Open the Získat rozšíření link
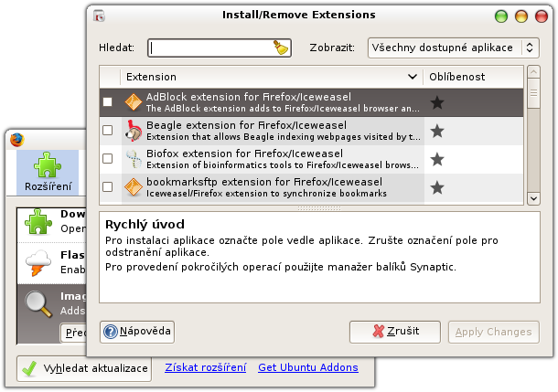 click(x=205, y=367)
